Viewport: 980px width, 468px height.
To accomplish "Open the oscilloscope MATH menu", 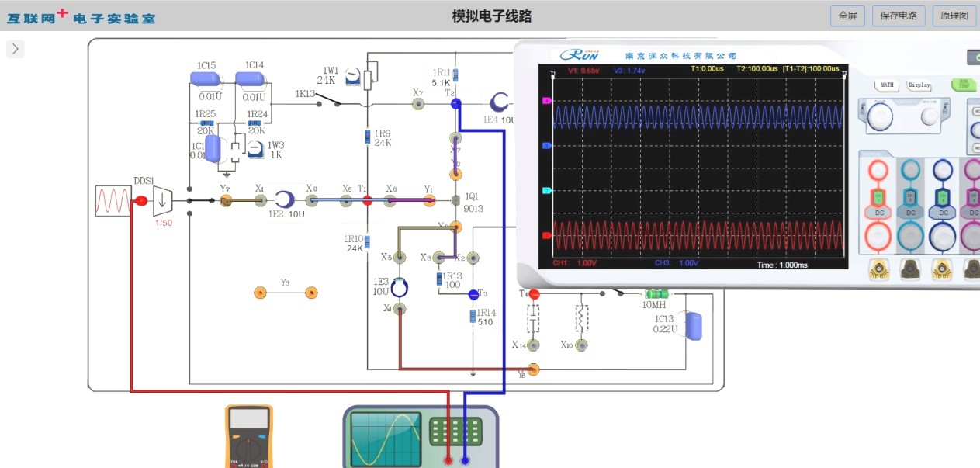I will (x=886, y=85).
